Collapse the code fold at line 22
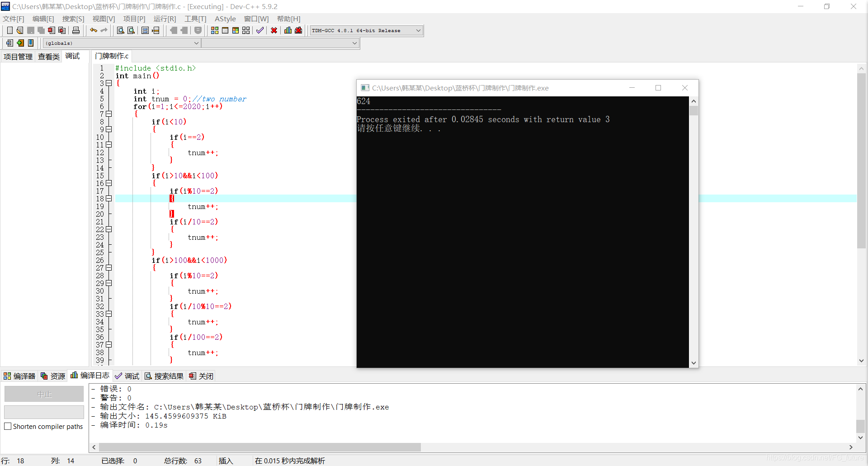 109,229
